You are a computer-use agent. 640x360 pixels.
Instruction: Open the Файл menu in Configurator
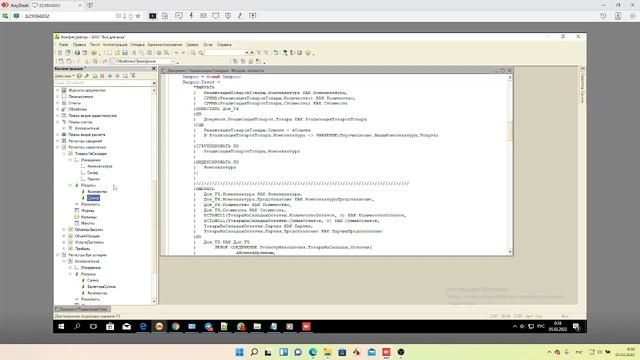point(63,44)
